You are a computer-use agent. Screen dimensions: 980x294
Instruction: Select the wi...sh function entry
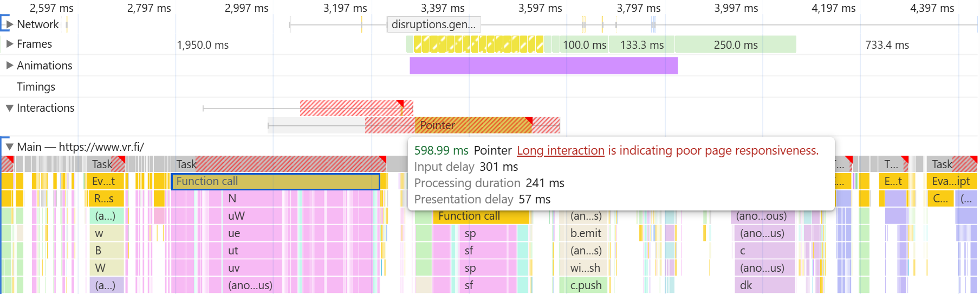point(585,268)
